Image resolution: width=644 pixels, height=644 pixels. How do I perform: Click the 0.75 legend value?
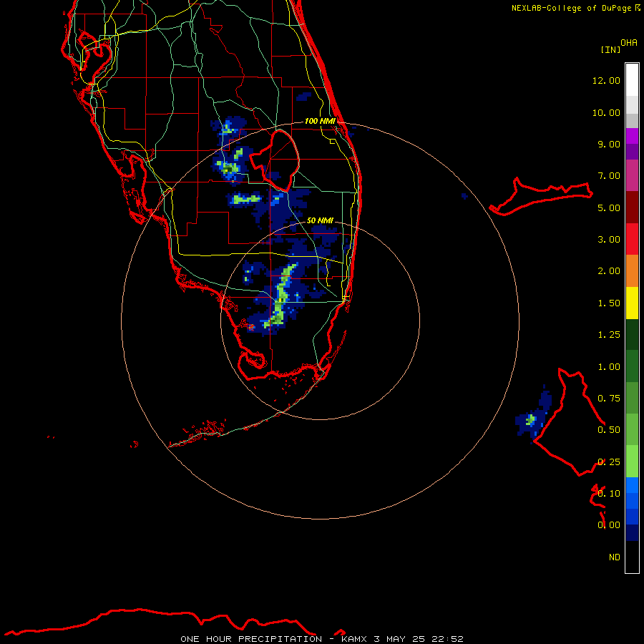pos(609,399)
